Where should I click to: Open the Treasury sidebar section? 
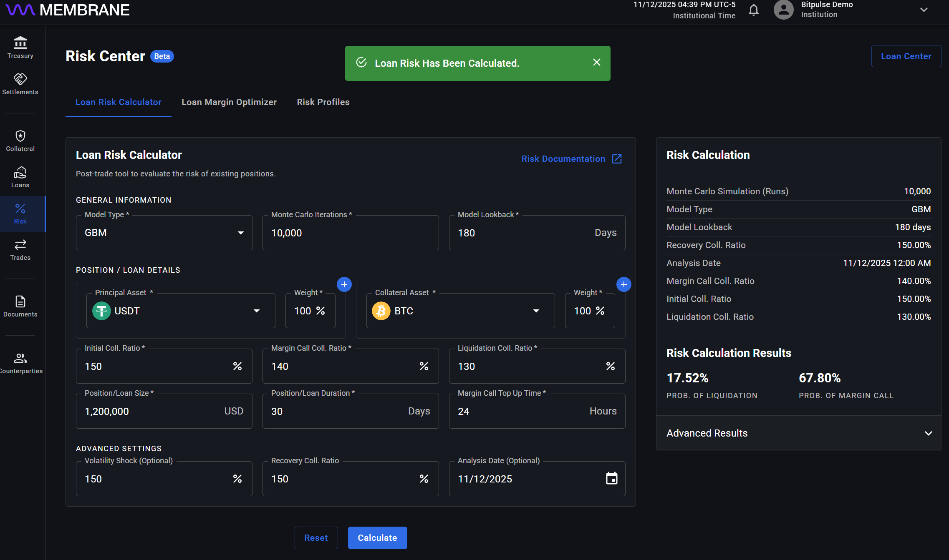[x=20, y=48]
